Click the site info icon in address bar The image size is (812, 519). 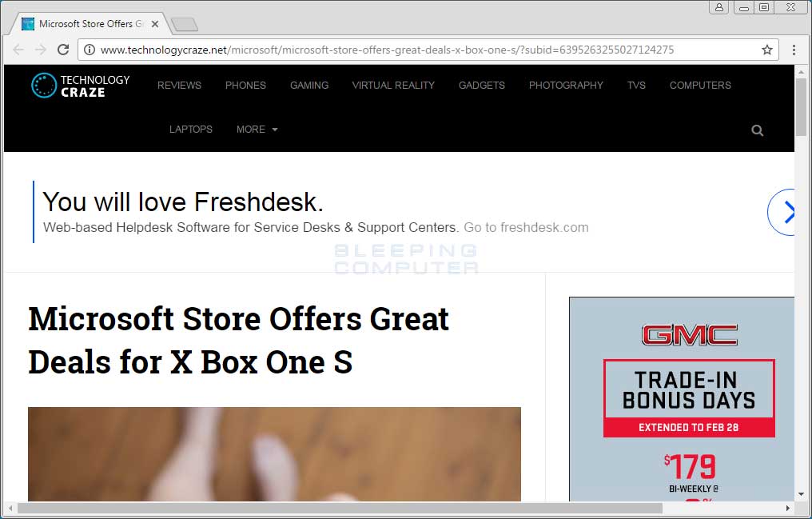coord(90,50)
